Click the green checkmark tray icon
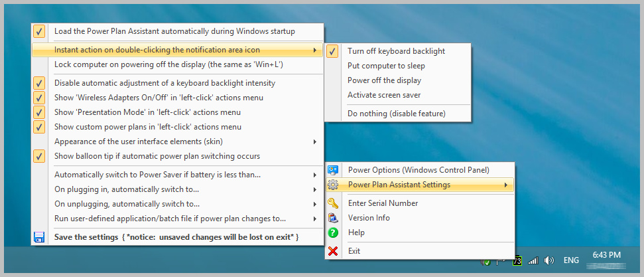The height and width of the screenshot is (277, 644). pyautogui.click(x=486, y=262)
